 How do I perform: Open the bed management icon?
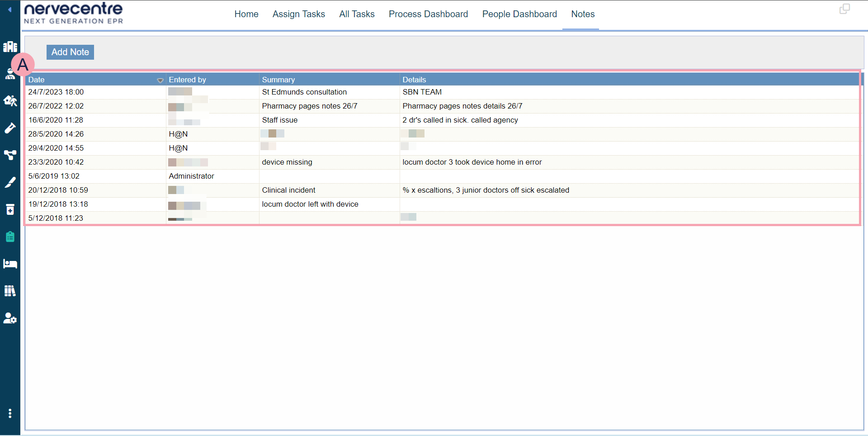10,264
